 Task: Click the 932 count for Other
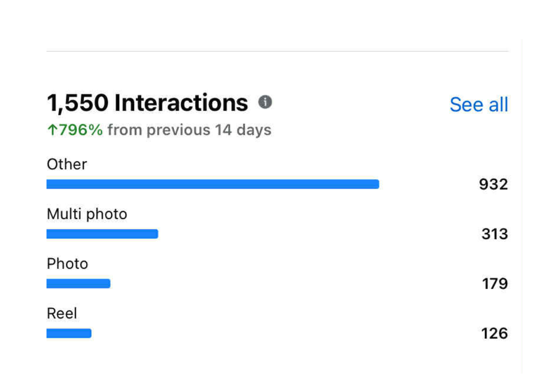point(493,184)
